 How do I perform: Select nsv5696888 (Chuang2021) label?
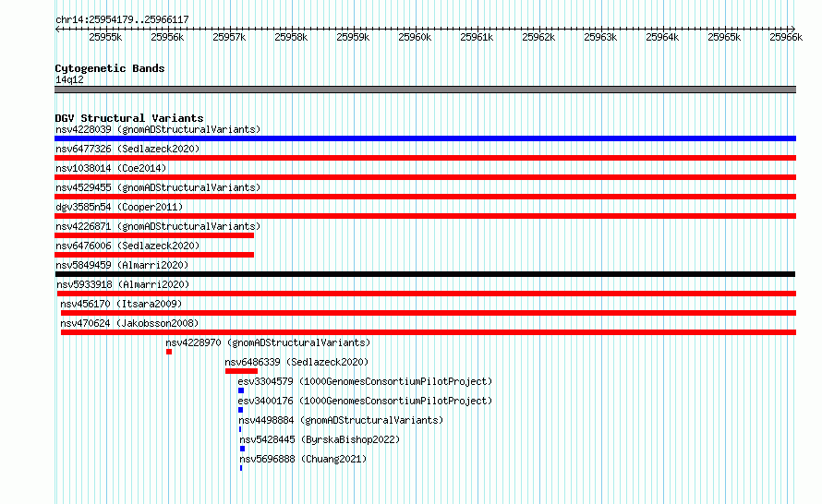tap(303, 459)
